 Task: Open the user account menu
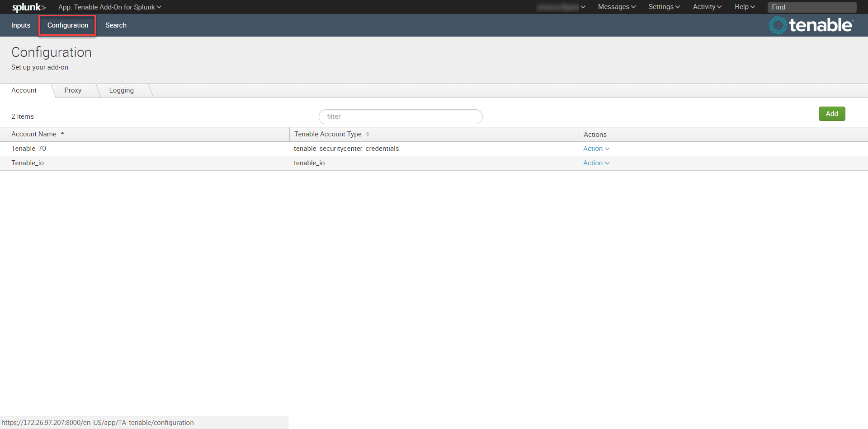[x=561, y=7]
